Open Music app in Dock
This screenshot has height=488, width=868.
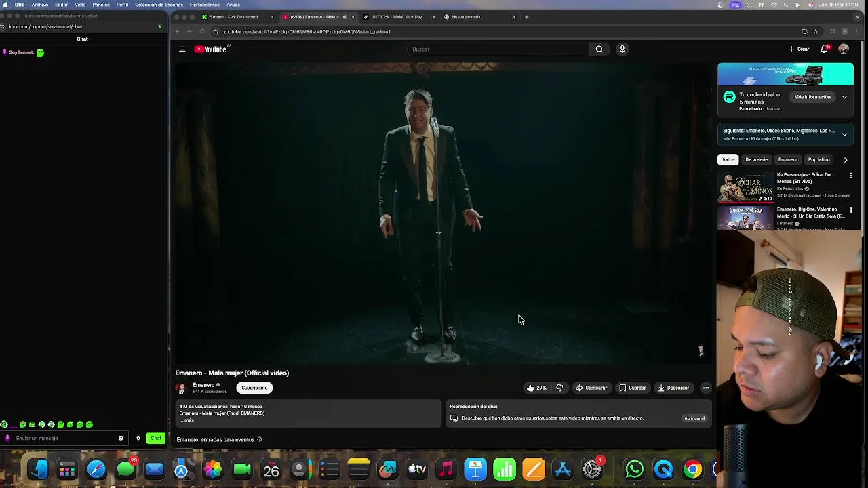tap(446, 469)
